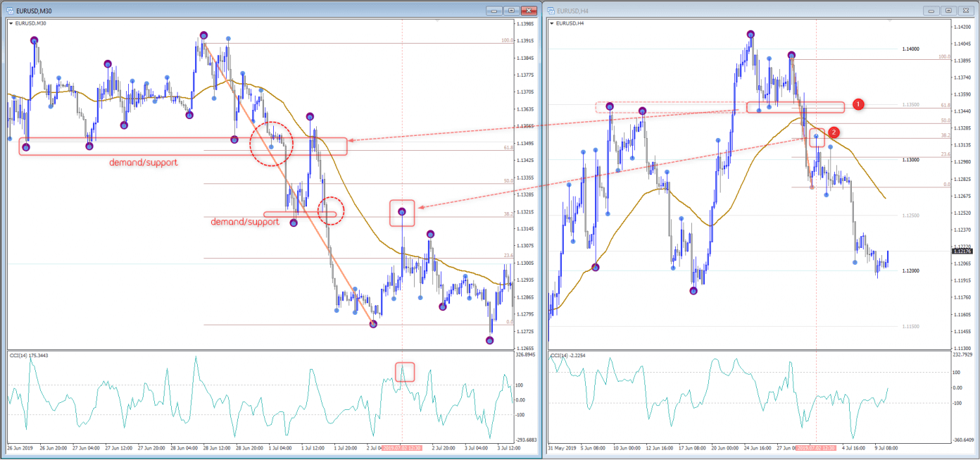Click the CCI(14) 175.3443 indicator label
980x460 pixels.
30,354
